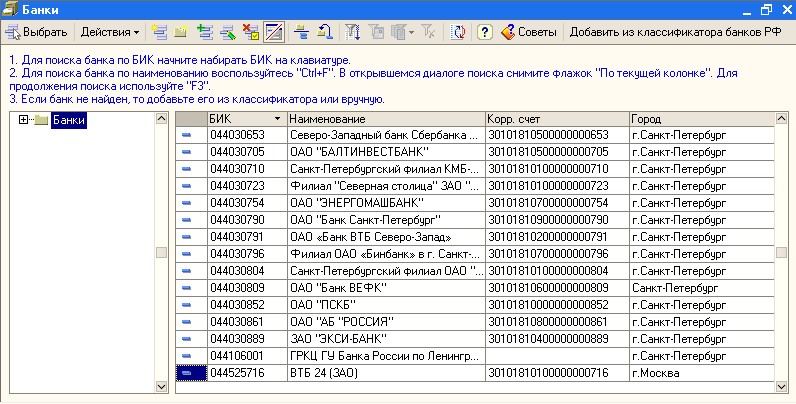Click the table vertical scrollbar thumb
Screen dimensions: 796x404
pyautogui.click(x=781, y=253)
